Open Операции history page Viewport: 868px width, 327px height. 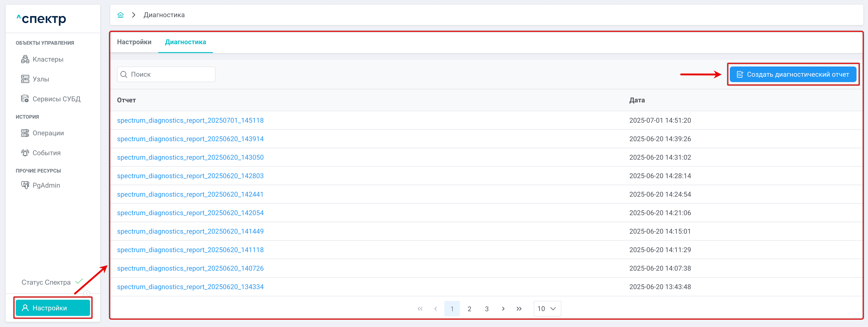pos(48,133)
